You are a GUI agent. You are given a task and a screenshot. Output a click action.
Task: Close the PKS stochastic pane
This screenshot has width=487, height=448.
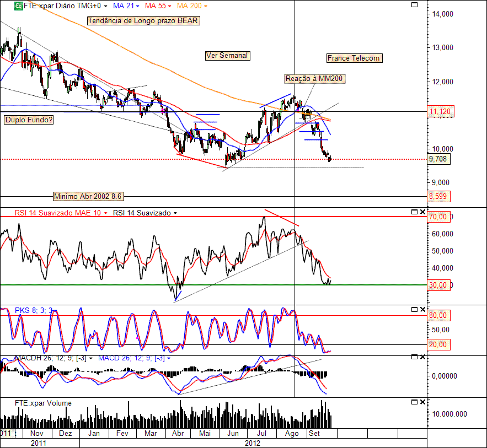coord(422,309)
